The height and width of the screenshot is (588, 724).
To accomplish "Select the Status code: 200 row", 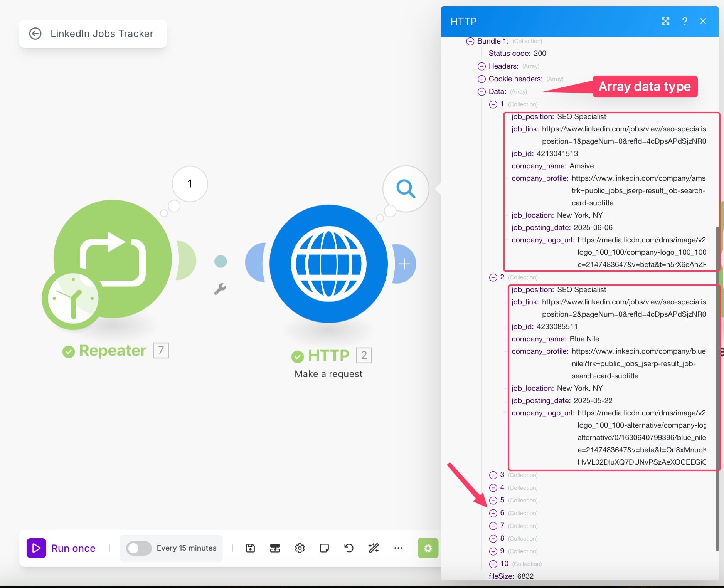I will click(x=517, y=54).
